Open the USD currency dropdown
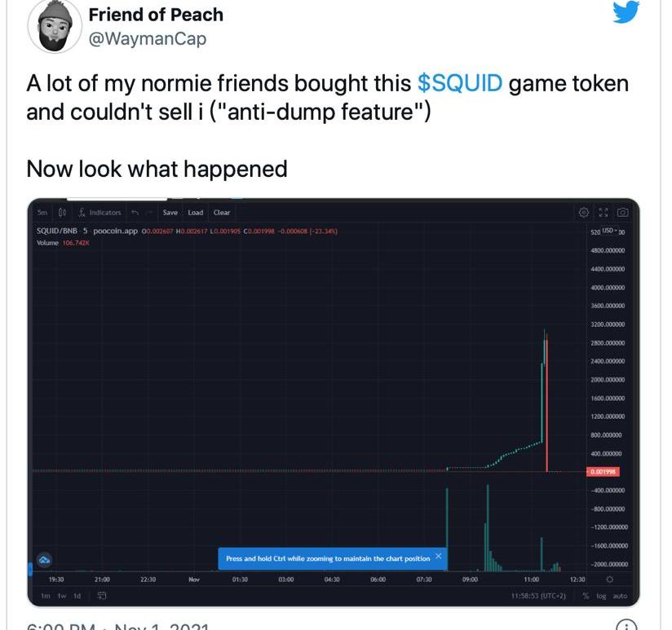672x630 pixels. click(610, 231)
